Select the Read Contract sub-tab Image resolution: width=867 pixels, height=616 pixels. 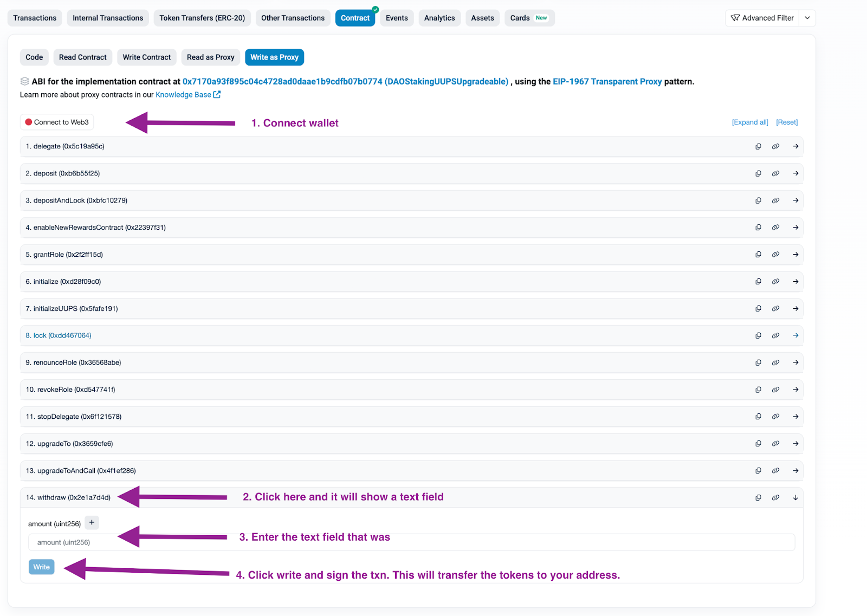[x=83, y=57]
